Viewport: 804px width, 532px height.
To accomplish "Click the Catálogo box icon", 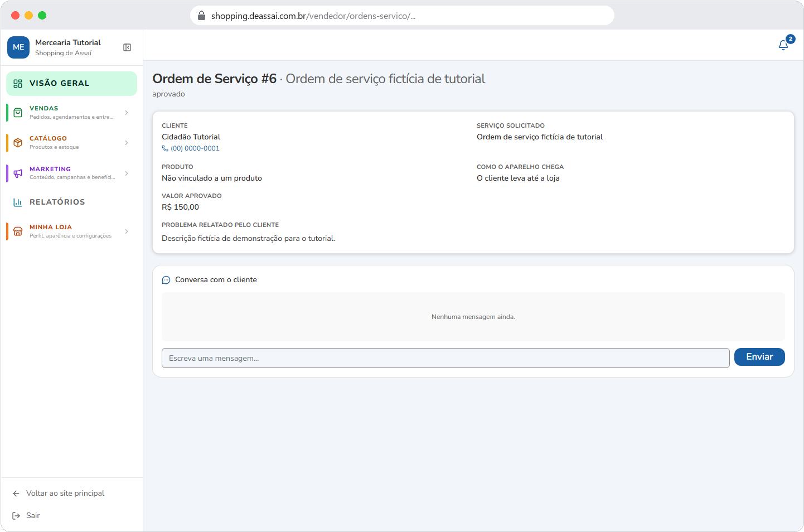I will click(x=18, y=143).
